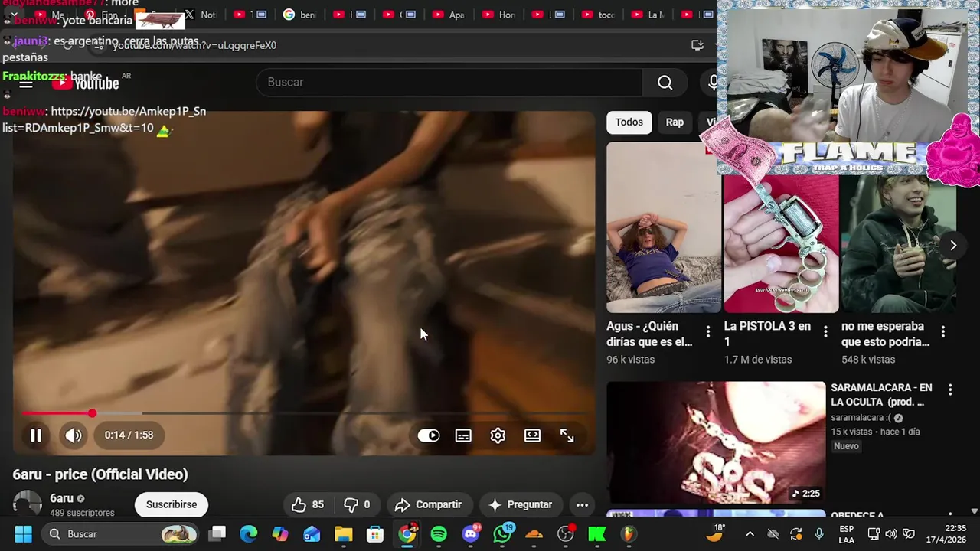Image resolution: width=980 pixels, height=551 pixels.
Task: Open options for no me esperaba short
Action: click(x=943, y=331)
